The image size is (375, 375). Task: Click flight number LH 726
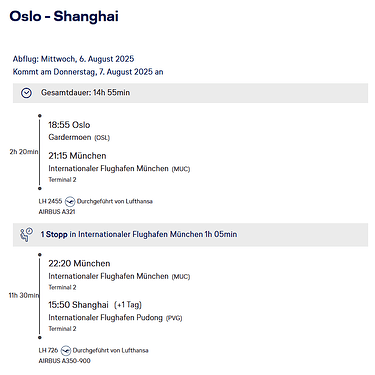pyautogui.click(x=48, y=350)
